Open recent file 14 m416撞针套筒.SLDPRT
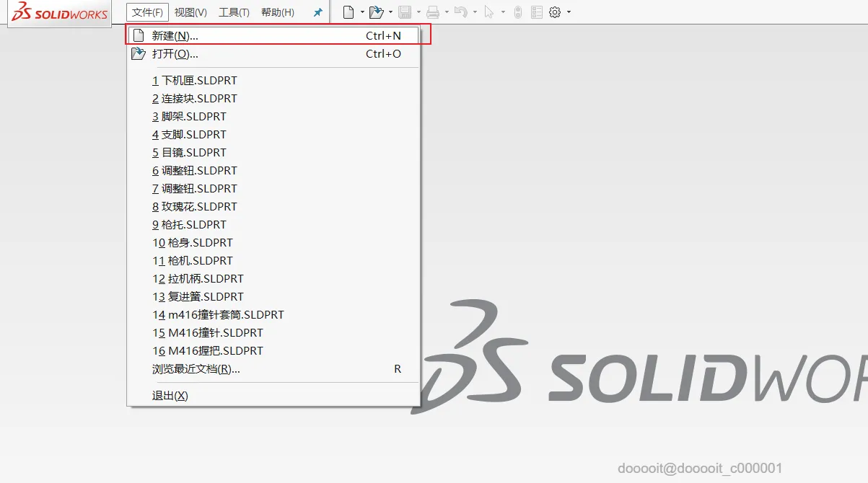This screenshot has height=483, width=868. pyautogui.click(x=273, y=314)
